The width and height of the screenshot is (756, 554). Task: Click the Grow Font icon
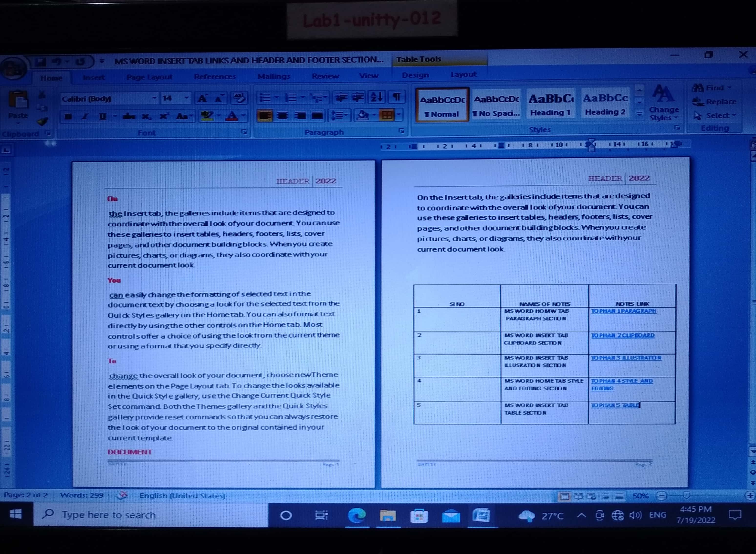point(202,98)
